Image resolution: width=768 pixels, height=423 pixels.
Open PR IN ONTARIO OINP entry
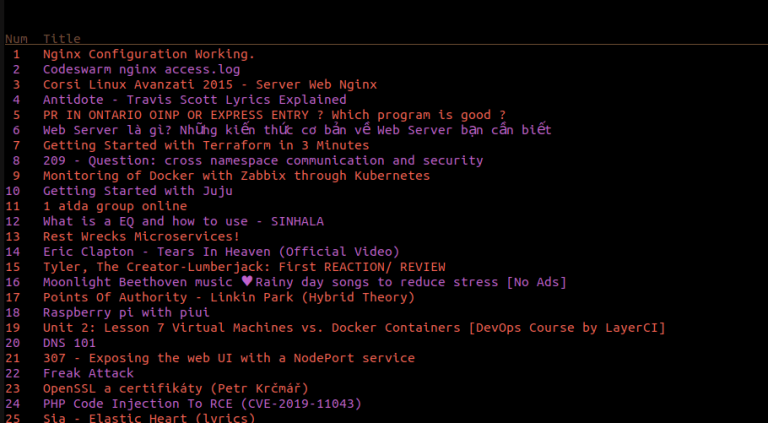[x=274, y=115]
